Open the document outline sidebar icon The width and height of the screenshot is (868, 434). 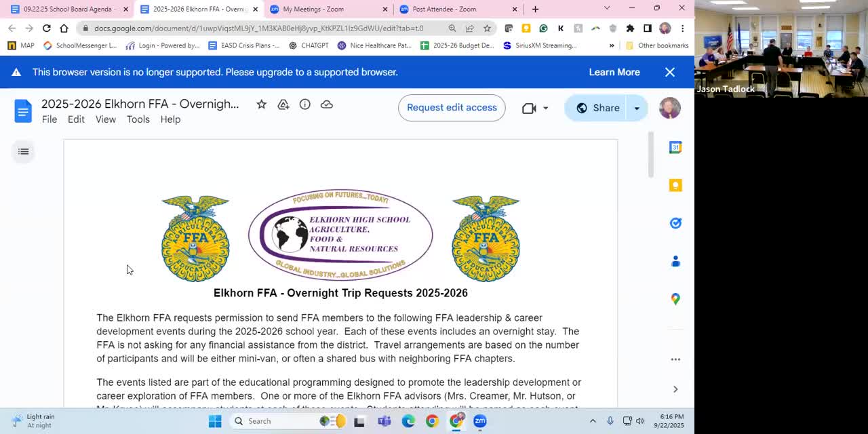(x=24, y=151)
